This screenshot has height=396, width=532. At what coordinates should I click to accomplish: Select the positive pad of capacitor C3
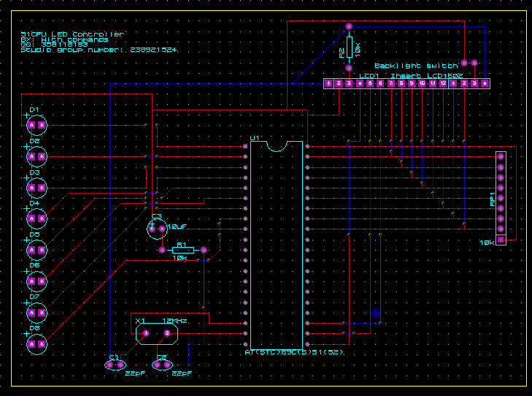click(152, 229)
